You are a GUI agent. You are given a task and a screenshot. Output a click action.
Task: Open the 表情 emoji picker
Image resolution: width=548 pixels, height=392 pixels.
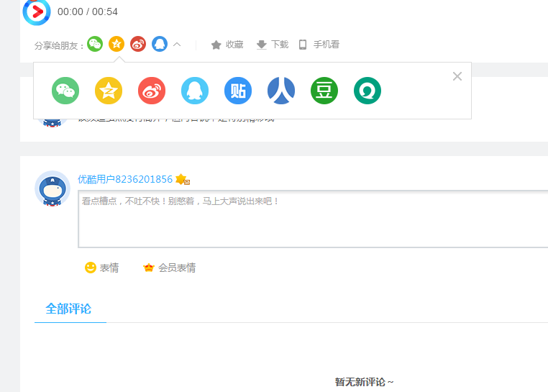coord(101,268)
